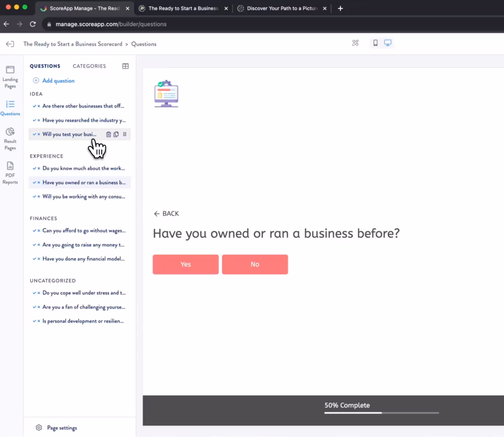The height and width of the screenshot is (437, 504).
Task: Open the grid view icon beside Categories
Action: point(125,66)
